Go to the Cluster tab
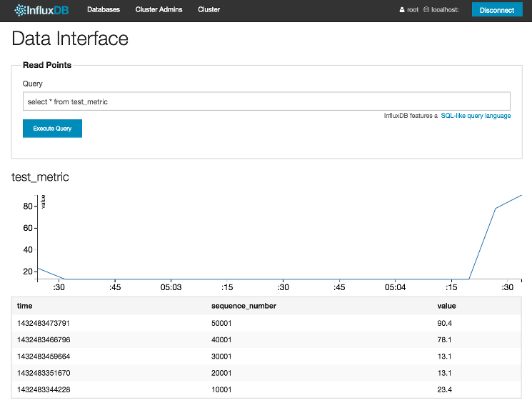 (x=209, y=9)
